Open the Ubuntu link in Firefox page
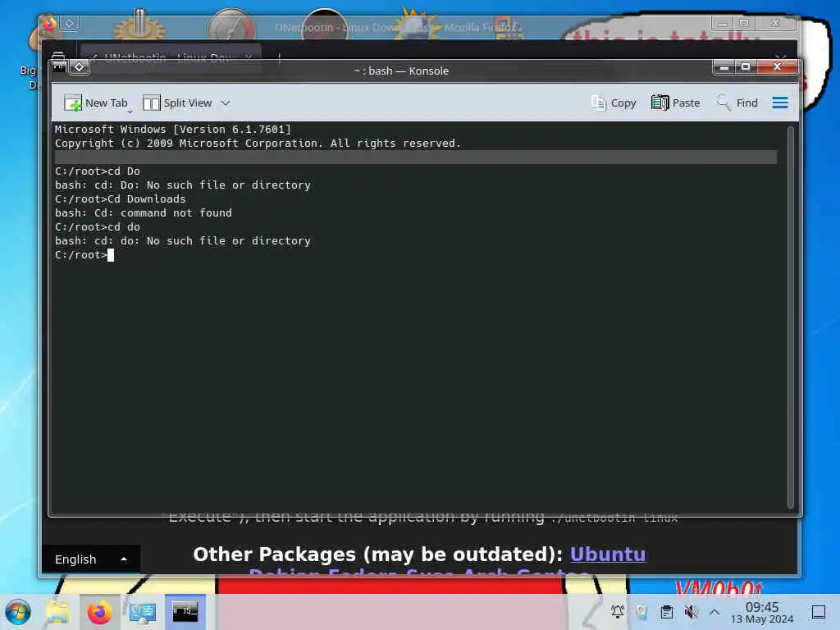 608,555
